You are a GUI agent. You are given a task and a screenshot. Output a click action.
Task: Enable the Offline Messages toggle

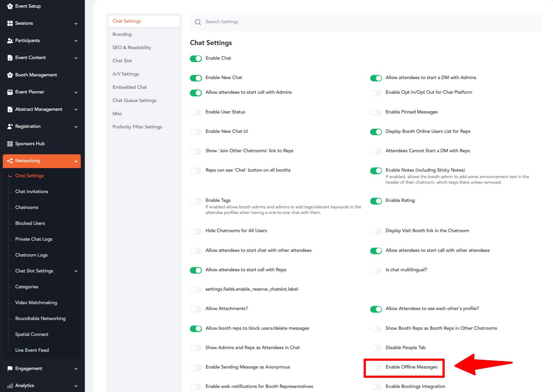pyautogui.click(x=376, y=367)
